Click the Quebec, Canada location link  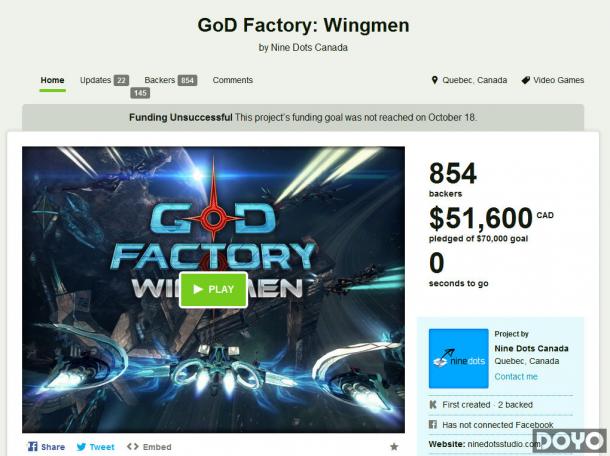pos(475,80)
